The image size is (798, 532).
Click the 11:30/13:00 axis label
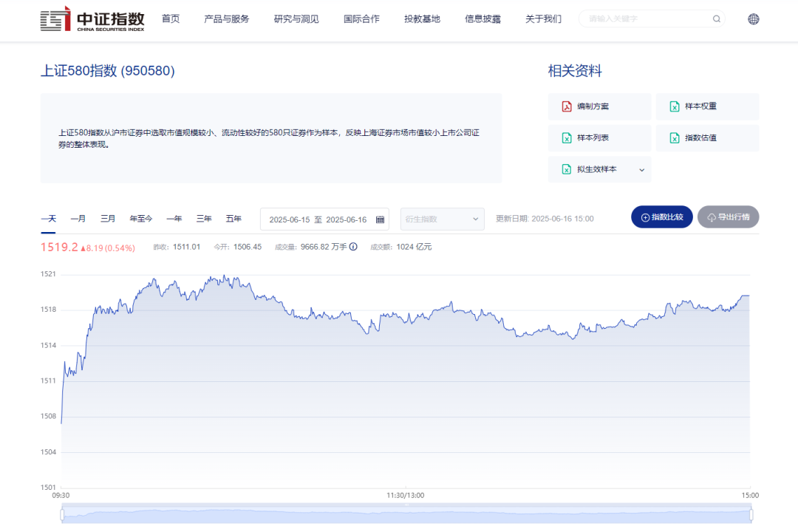(405, 495)
